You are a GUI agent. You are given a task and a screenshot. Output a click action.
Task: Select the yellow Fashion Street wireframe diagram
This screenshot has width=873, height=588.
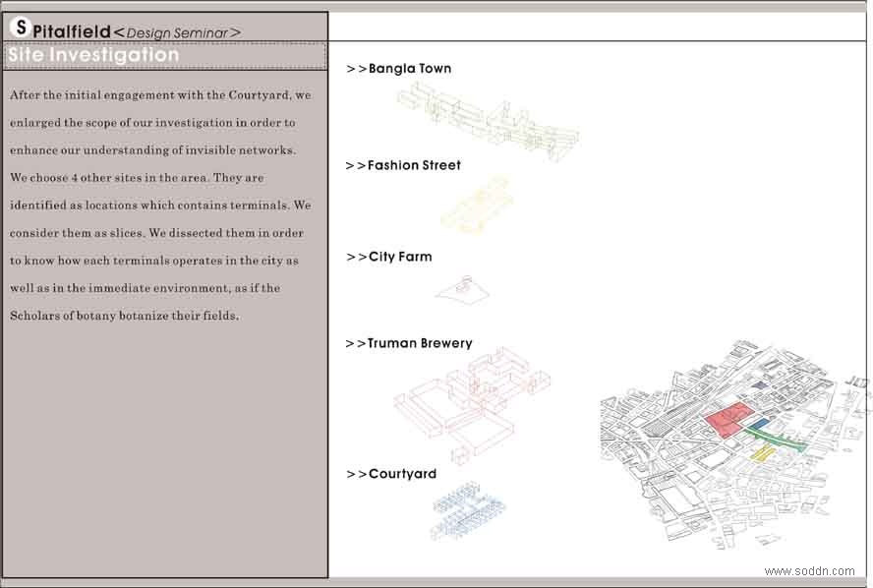[476, 205]
